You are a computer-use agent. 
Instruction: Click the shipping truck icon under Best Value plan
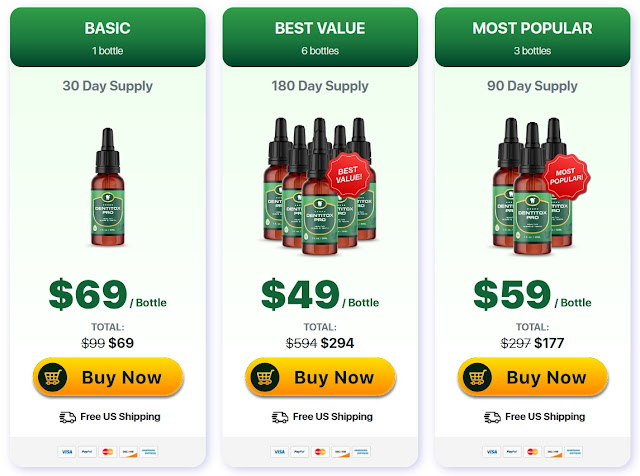280,417
